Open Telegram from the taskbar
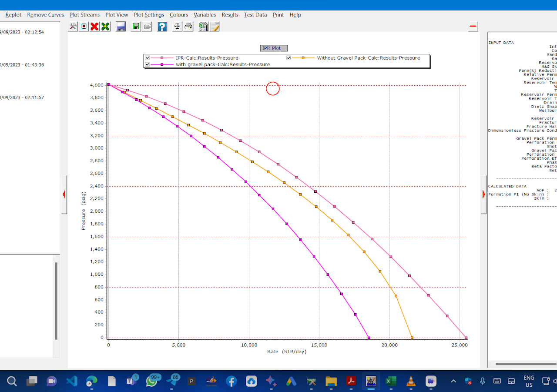The height and width of the screenshot is (392, 557). pos(172,382)
